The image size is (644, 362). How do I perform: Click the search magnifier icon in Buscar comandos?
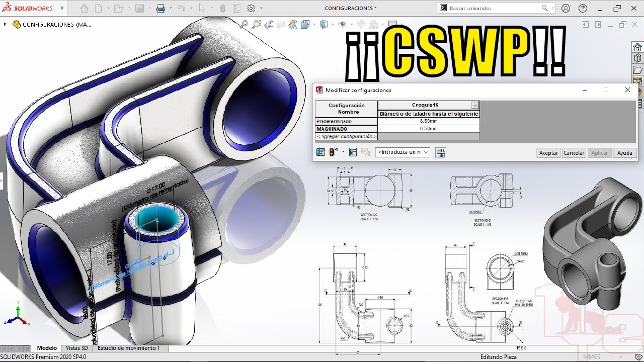pyautogui.click(x=545, y=8)
